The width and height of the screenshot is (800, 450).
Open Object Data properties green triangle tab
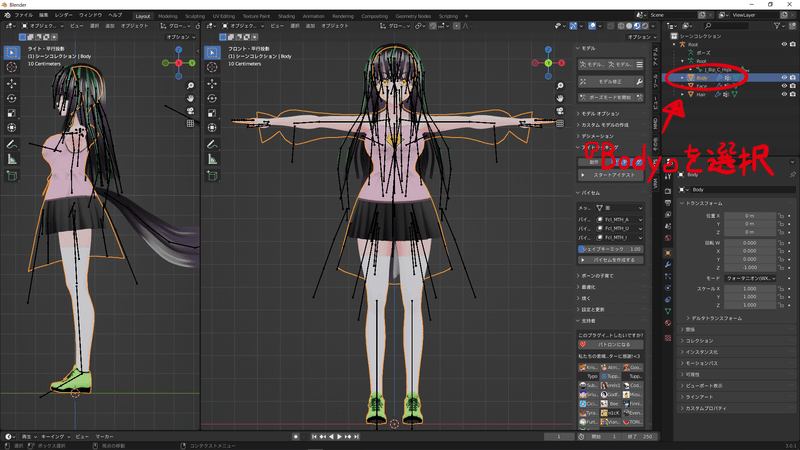(668, 311)
